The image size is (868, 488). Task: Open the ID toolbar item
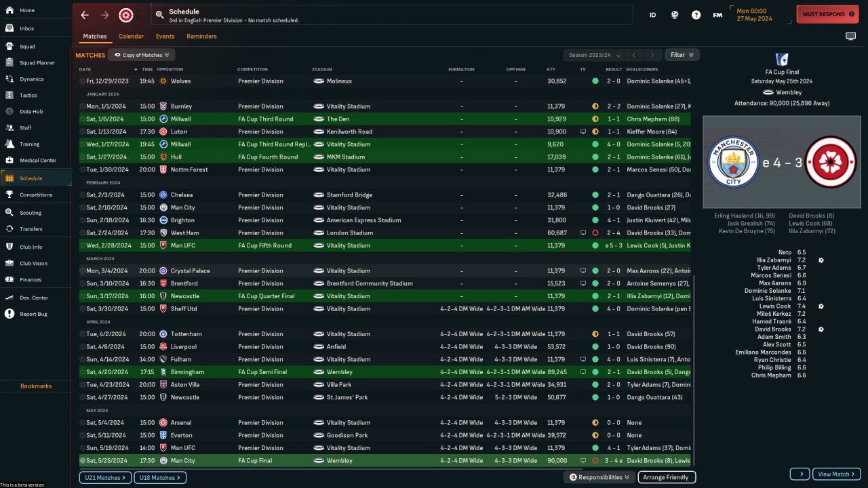click(652, 15)
